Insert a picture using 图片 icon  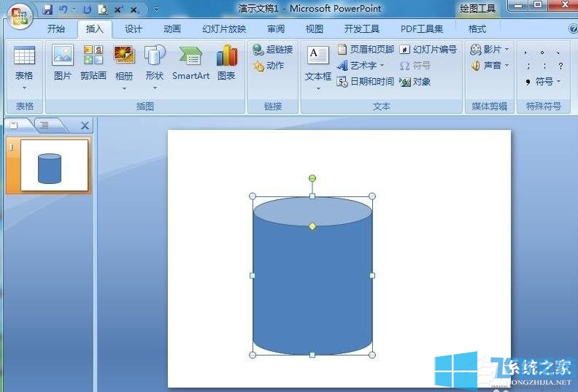63,62
